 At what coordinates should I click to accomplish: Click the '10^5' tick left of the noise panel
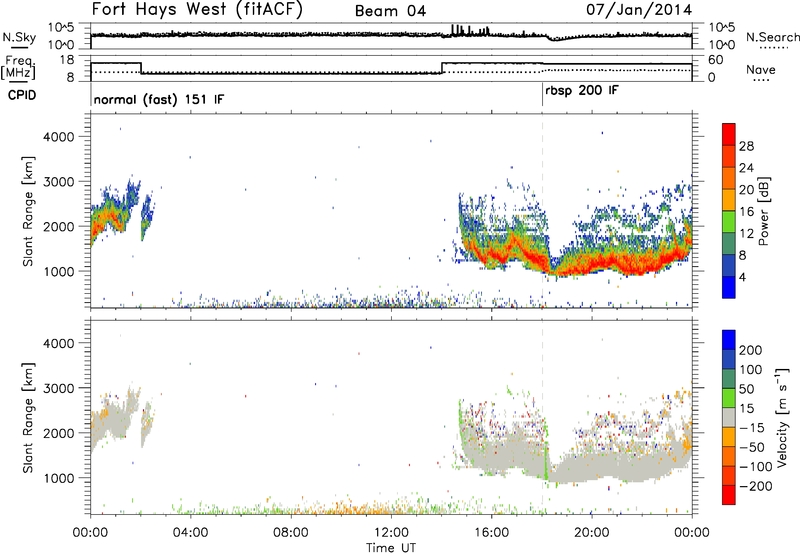pyautogui.click(x=60, y=28)
